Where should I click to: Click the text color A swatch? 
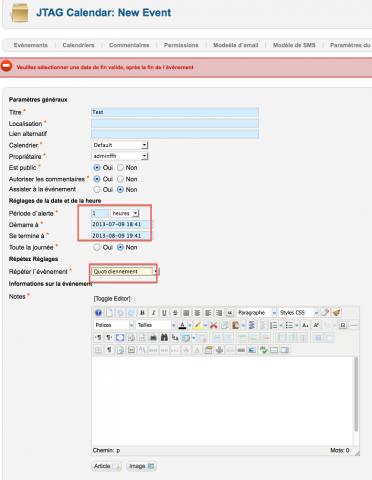[182, 325]
